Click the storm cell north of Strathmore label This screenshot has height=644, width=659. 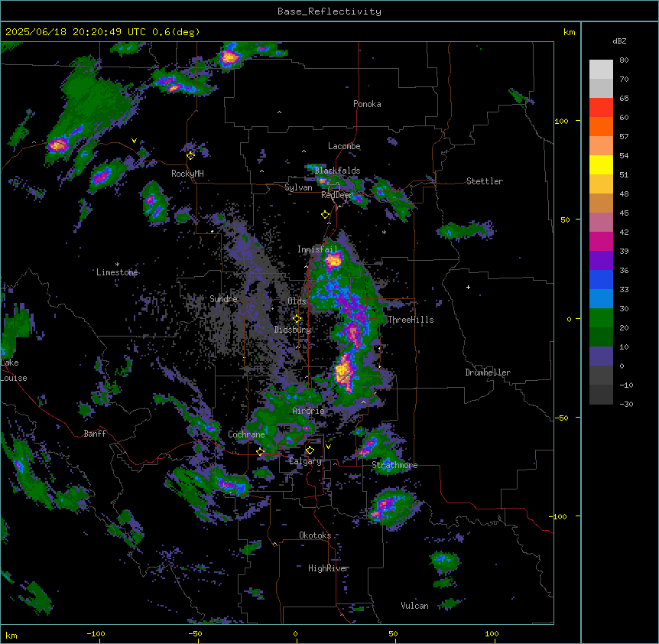pyautogui.click(x=368, y=447)
